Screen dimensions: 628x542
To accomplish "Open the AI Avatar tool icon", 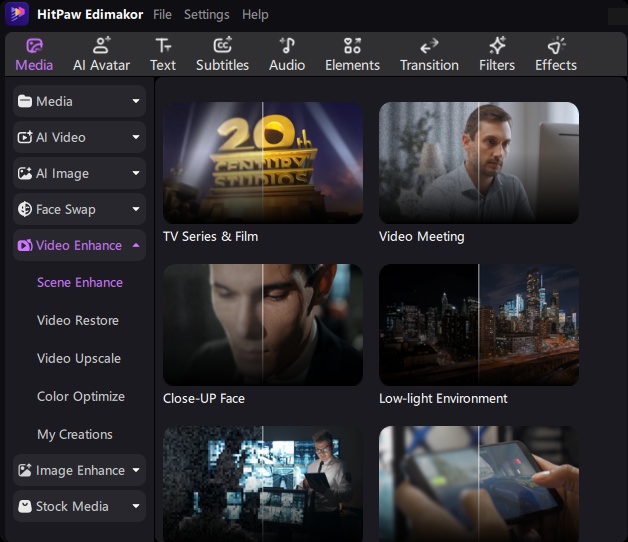I will [x=101, y=45].
